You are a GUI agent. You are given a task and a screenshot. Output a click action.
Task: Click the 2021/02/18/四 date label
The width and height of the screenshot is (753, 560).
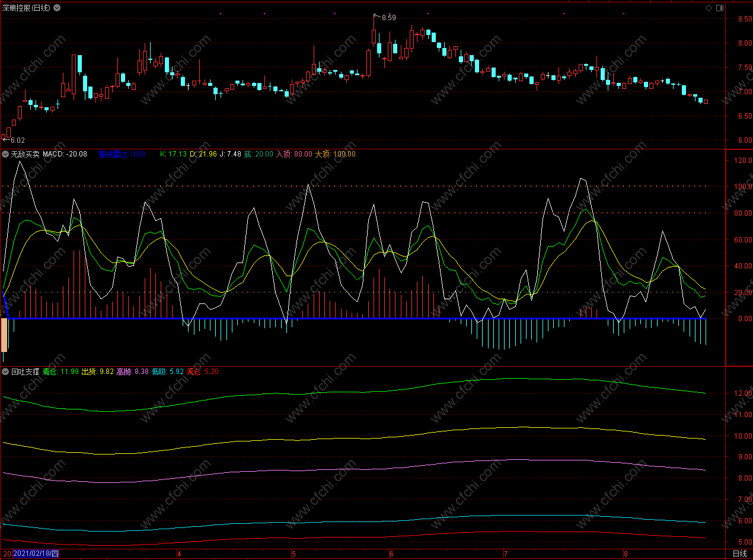click(36, 553)
